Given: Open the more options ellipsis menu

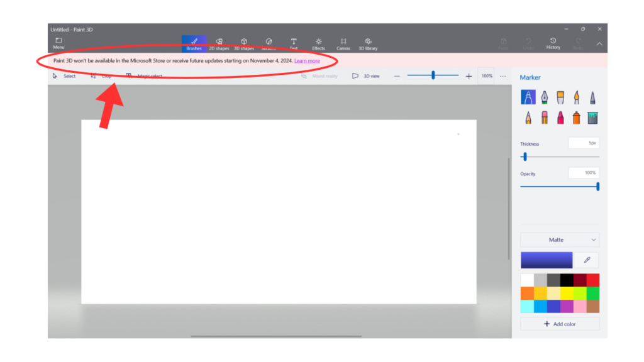Looking at the screenshot, I should (502, 76).
